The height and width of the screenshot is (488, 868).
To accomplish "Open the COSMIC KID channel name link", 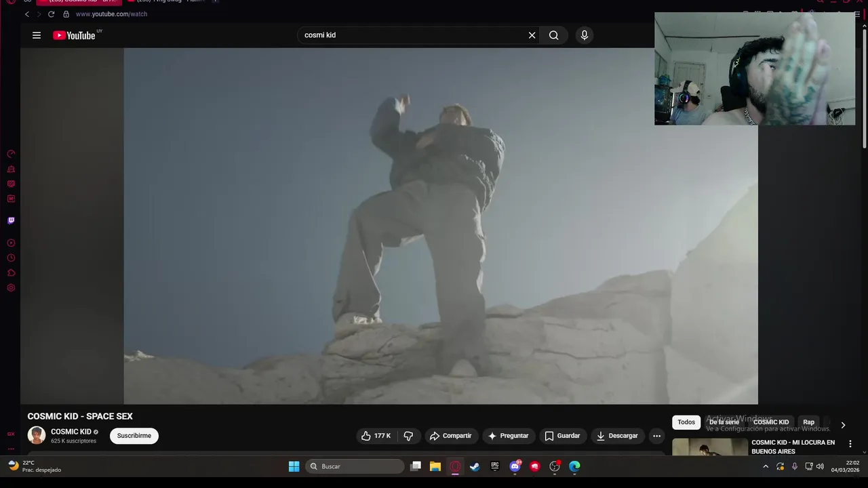I will [x=71, y=432].
